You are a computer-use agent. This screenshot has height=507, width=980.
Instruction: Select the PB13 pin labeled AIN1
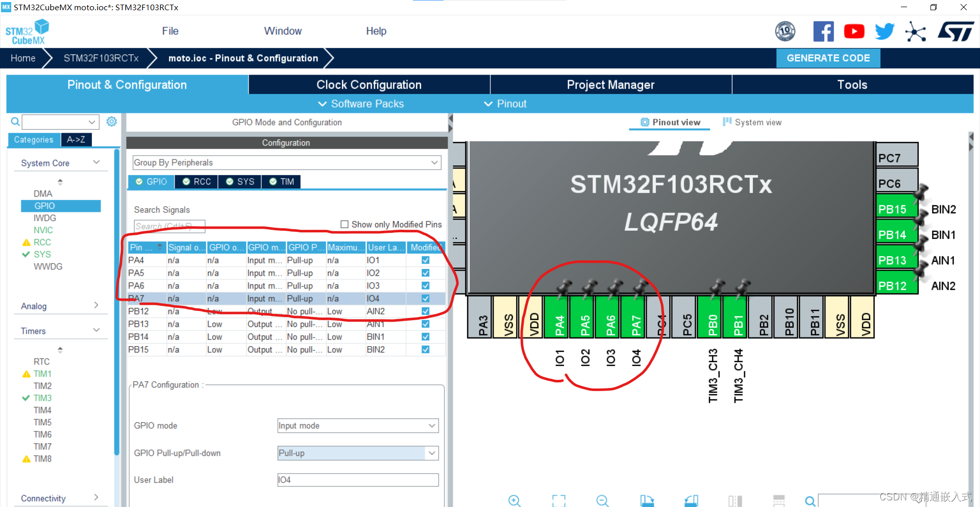click(897, 257)
